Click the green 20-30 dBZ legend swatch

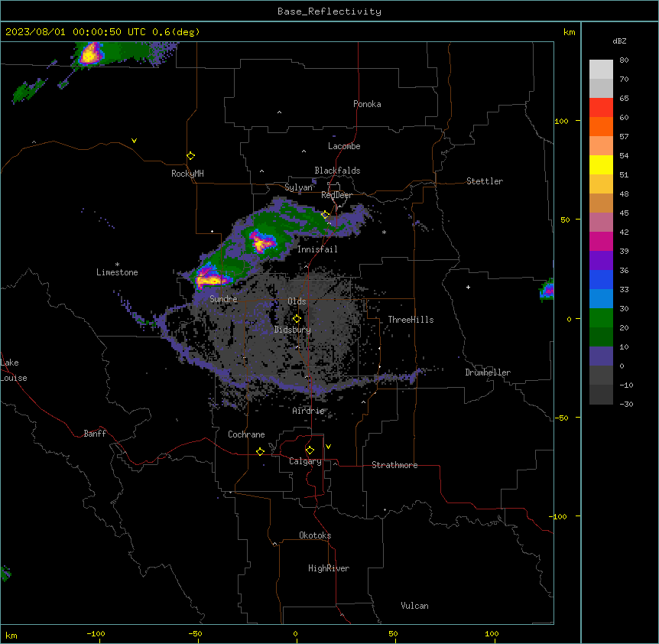pyautogui.click(x=601, y=318)
